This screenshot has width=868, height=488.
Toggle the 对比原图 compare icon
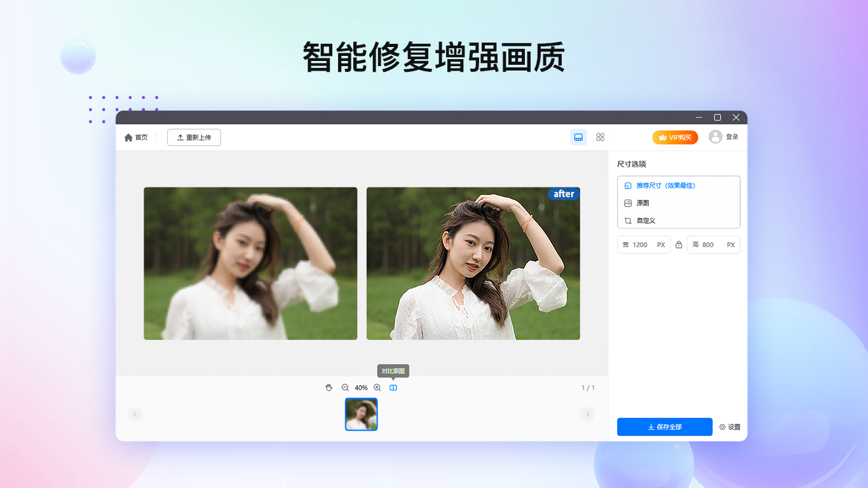tap(393, 388)
